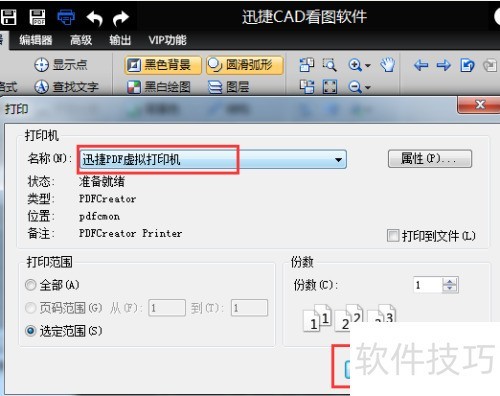Decrease copies with the down stepper arrow
This screenshot has height=396, width=500.
pyautogui.click(x=450, y=289)
